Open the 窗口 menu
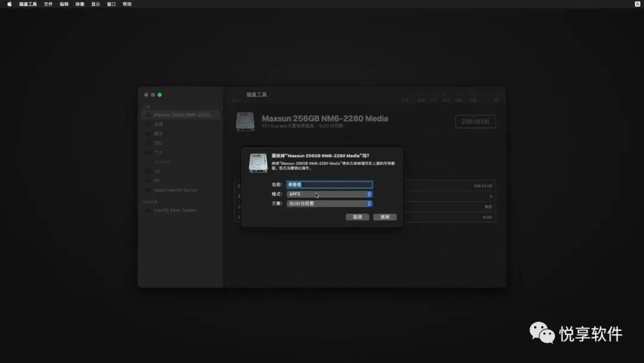This screenshot has height=363, width=644. click(112, 4)
